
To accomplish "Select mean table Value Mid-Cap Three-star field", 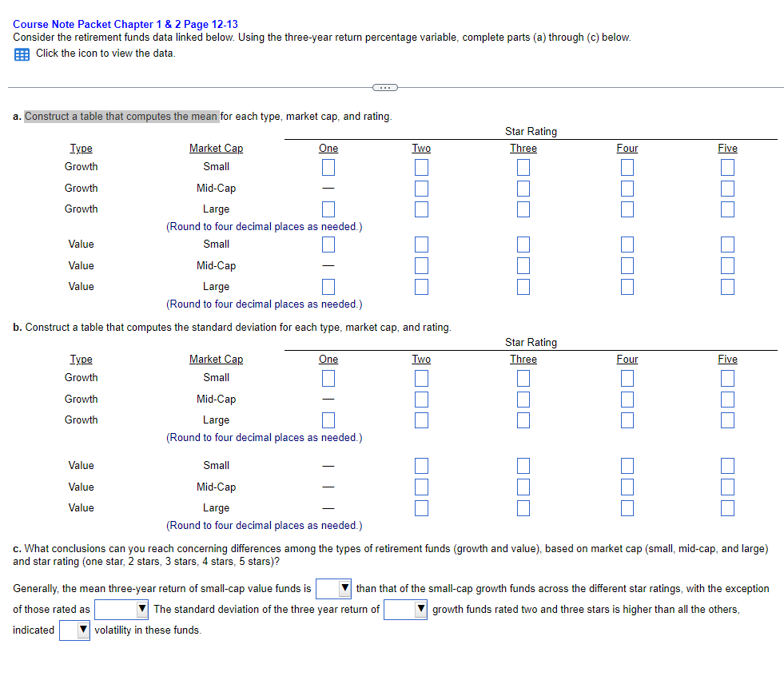I will pyautogui.click(x=523, y=265).
